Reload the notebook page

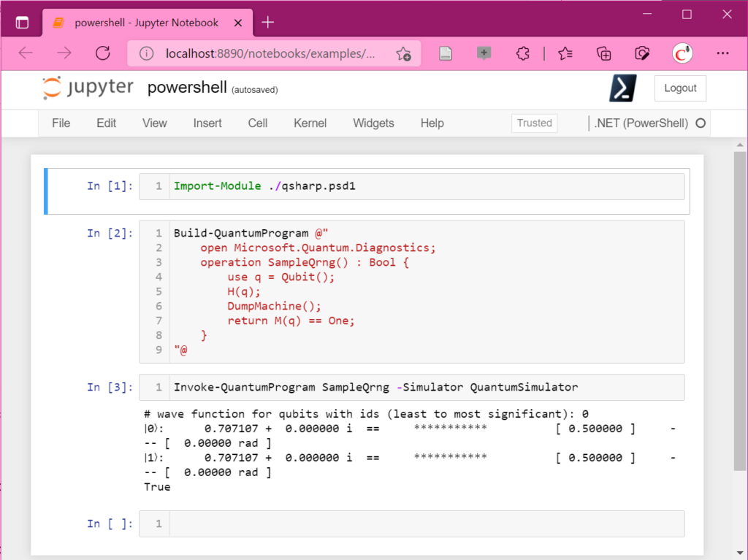coord(102,53)
